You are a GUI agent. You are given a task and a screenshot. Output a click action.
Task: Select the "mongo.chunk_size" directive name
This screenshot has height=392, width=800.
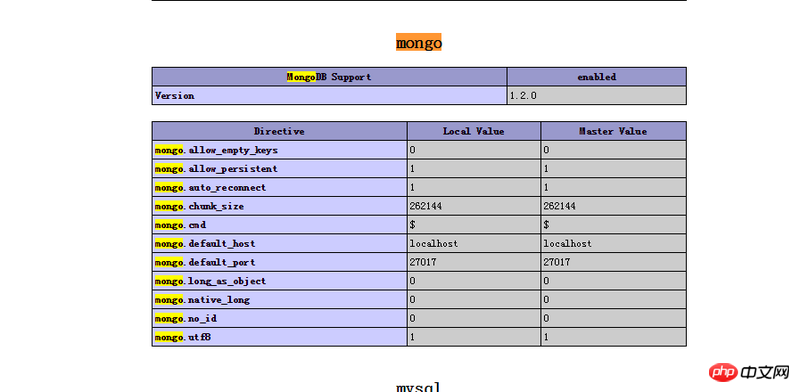tap(199, 206)
